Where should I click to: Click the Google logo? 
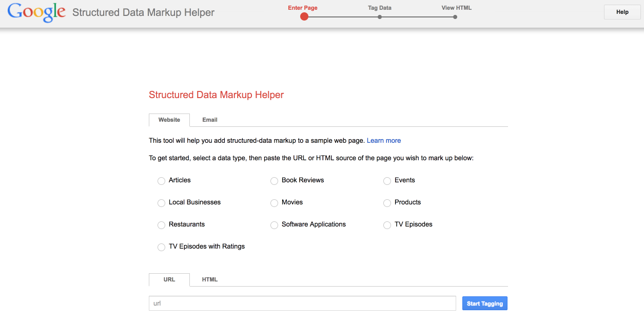pyautogui.click(x=36, y=12)
